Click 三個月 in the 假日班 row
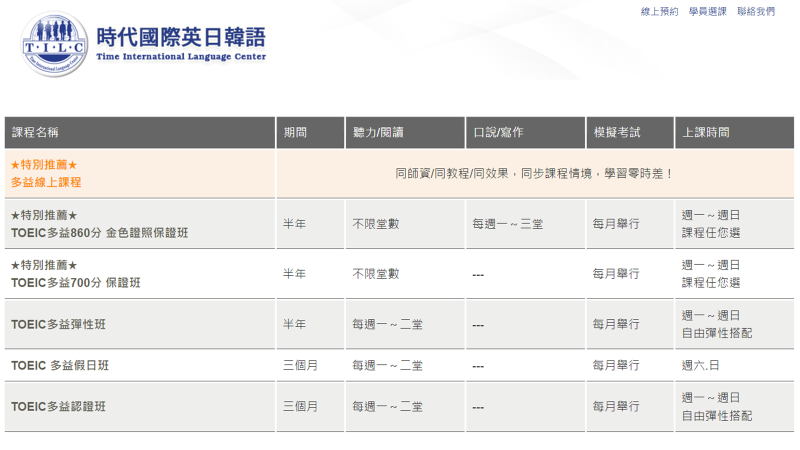Image resolution: width=800 pixels, height=450 pixels. click(x=301, y=366)
